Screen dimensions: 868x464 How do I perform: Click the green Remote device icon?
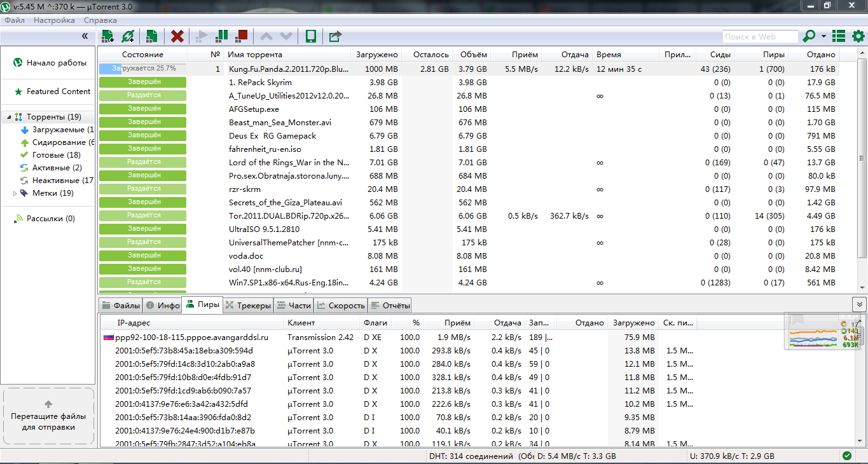[311, 36]
